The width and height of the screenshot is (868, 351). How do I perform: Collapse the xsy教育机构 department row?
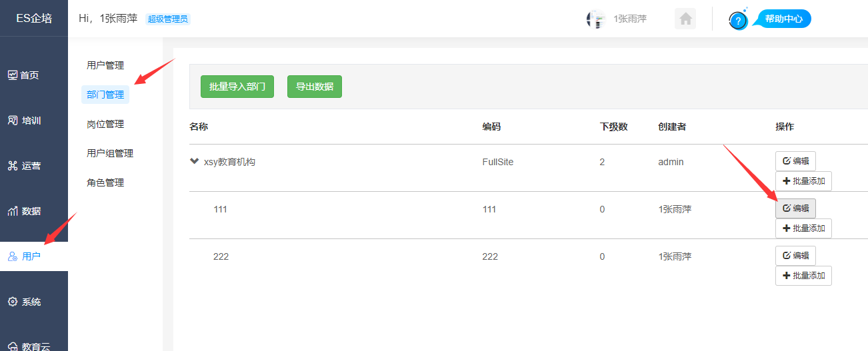click(x=195, y=161)
